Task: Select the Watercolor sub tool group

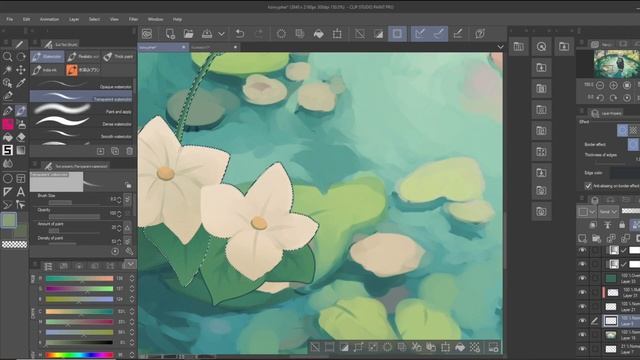Action: (x=47, y=57)
